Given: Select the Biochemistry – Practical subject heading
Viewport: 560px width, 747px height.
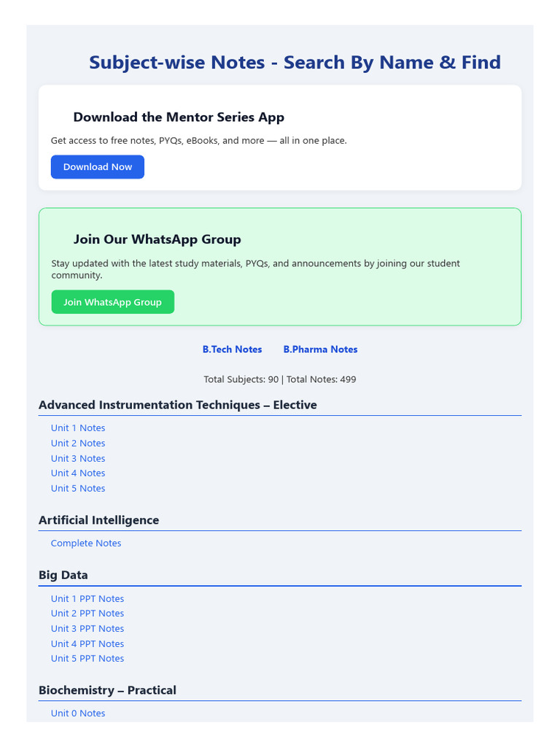Looking at the screenshot, I should tap(107, 690).
